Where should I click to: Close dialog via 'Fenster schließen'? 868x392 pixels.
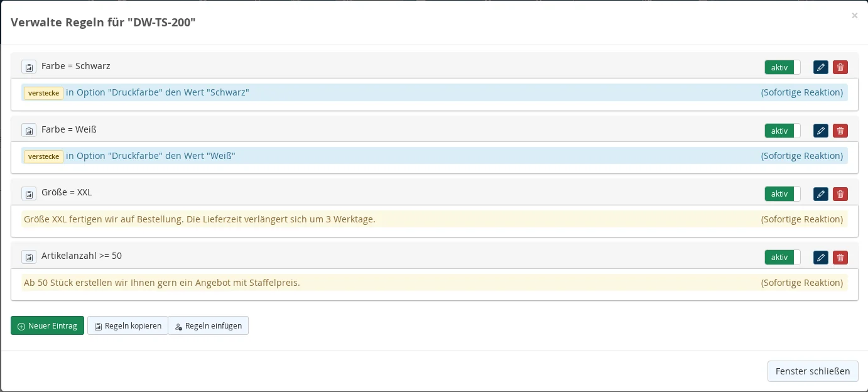pyautogui.click(x=813, y=371)
